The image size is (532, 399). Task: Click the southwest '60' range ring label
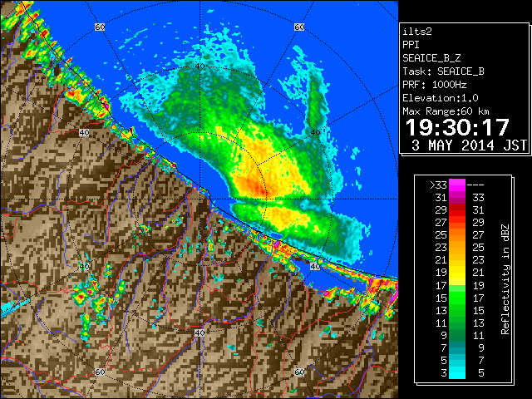pyautogui.click(x=100, y=372)
